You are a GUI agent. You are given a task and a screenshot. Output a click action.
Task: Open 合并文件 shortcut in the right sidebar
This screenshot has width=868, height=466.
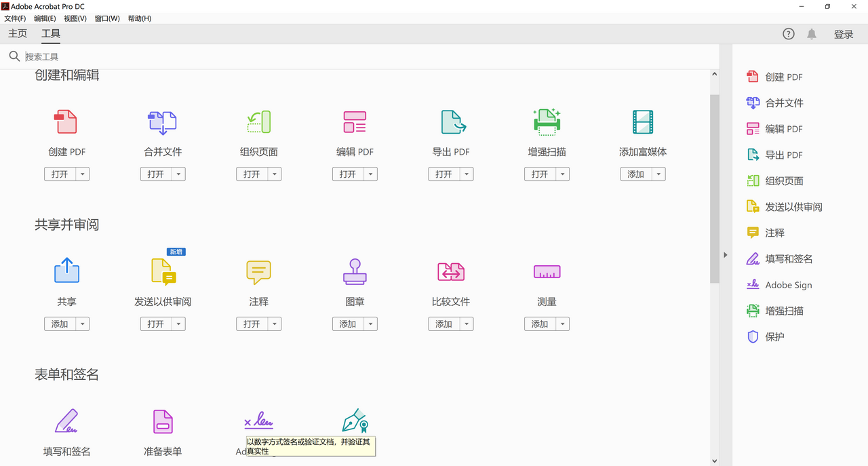pyautogui.click(x=775, y=103)
